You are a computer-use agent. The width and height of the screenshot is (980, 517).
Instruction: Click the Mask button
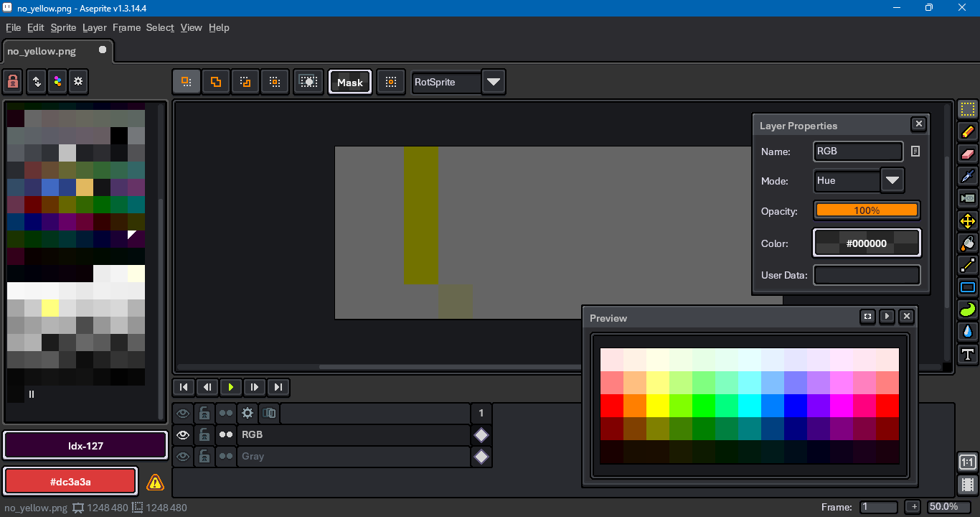coord(349,82)
